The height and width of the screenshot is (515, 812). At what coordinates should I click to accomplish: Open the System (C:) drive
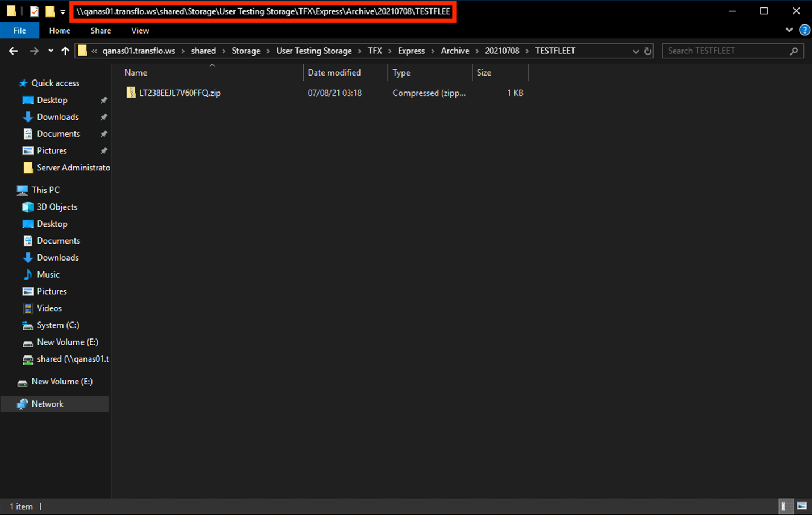[57, 325]
